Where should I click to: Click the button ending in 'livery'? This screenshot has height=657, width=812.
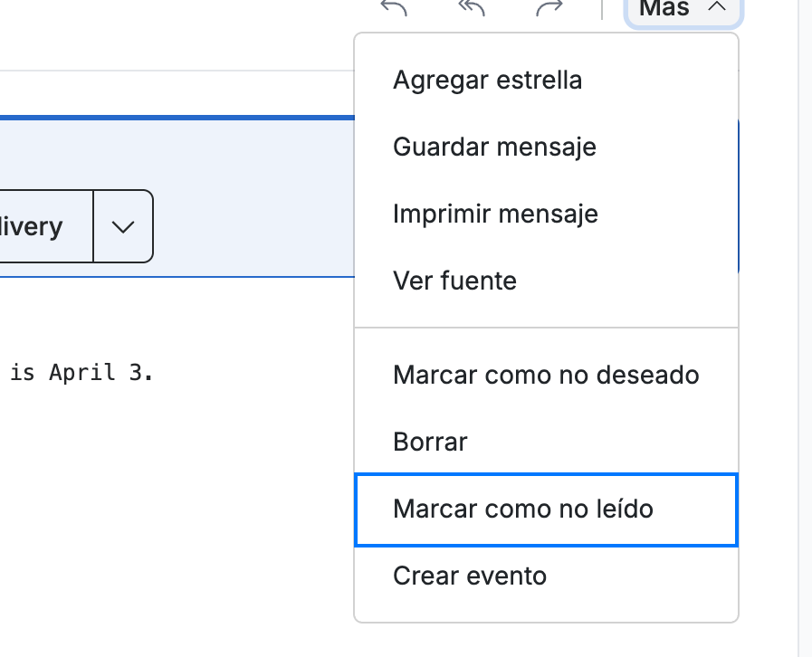click(45, 226)
